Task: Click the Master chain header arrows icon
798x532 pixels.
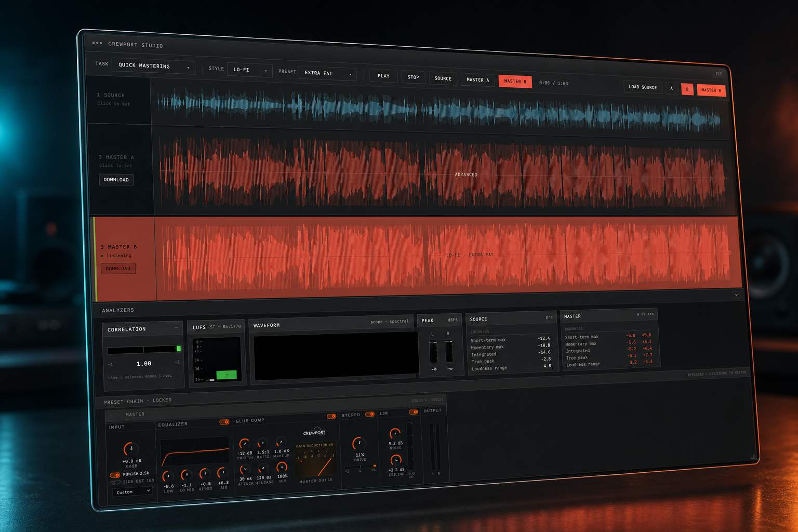Action: coord(114,415)
